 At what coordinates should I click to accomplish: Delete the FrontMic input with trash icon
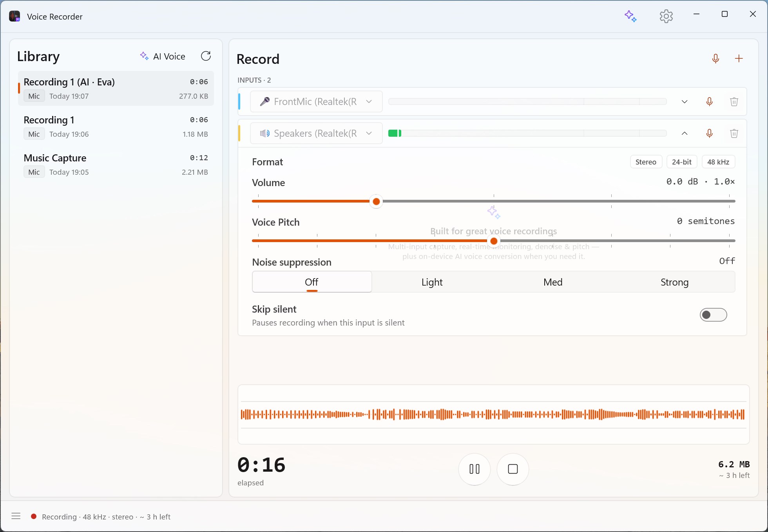coord(734,102)
